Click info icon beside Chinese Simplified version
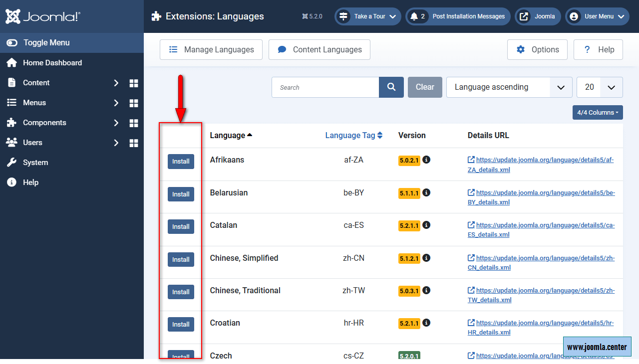 click(426, 258)
